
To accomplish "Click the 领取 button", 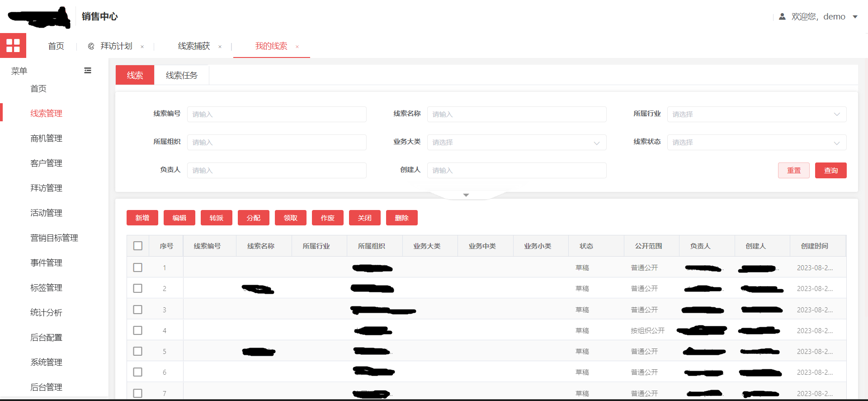I will pyautogui.click(x=291, y=218).
